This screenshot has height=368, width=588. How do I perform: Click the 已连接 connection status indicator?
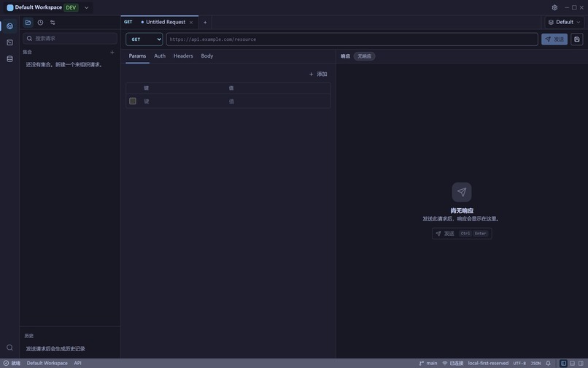point(452,363)
